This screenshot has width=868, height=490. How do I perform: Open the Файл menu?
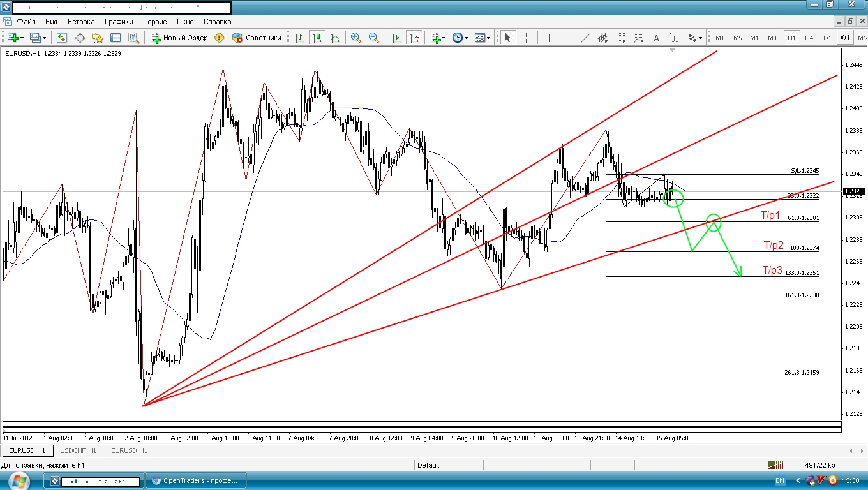coord(26,21)
